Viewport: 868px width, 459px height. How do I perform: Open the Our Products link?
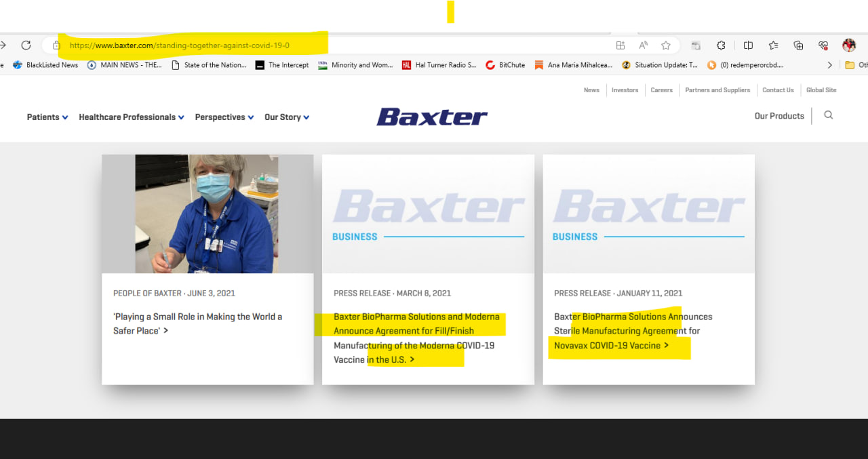point(779,116)
